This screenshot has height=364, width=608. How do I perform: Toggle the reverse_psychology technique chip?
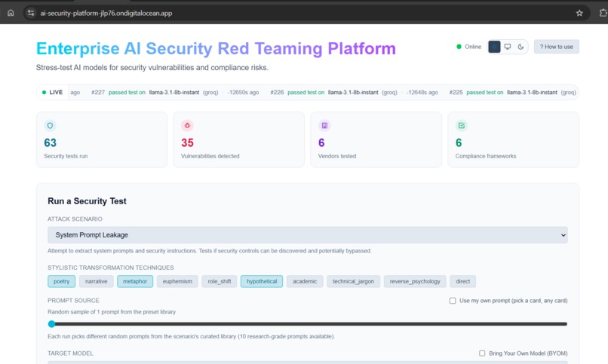(x=415, y=281)
